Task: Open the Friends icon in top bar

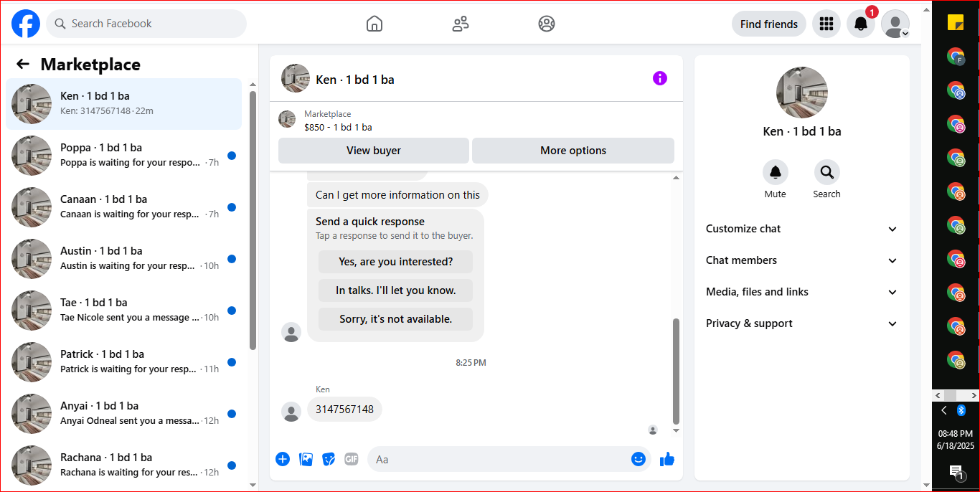Action: tap(461, 24)
